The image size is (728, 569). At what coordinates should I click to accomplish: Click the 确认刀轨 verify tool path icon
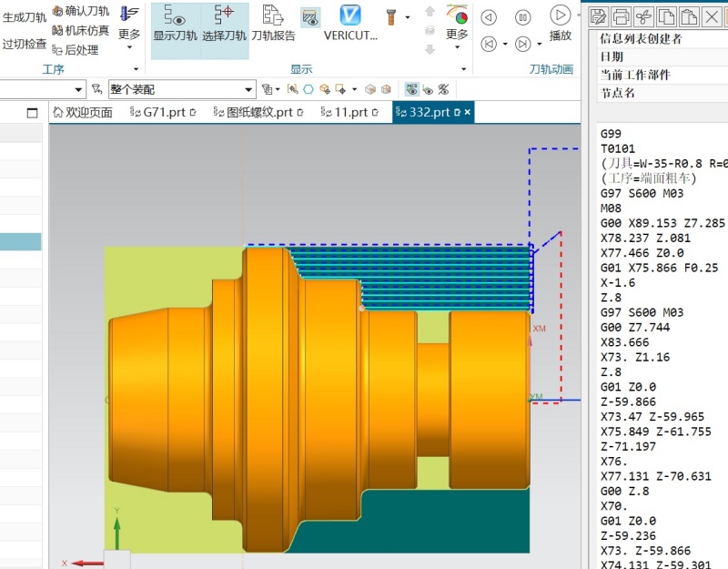pos(81,11)
